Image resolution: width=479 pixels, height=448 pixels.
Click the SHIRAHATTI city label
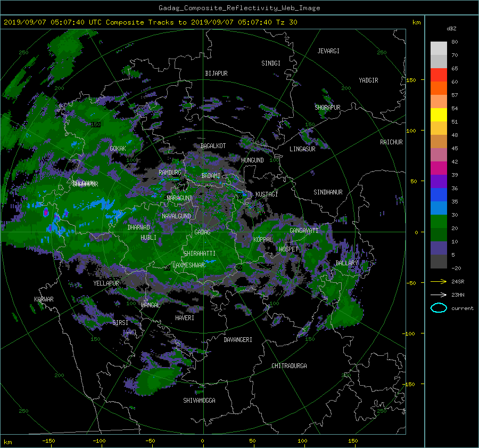200,254
